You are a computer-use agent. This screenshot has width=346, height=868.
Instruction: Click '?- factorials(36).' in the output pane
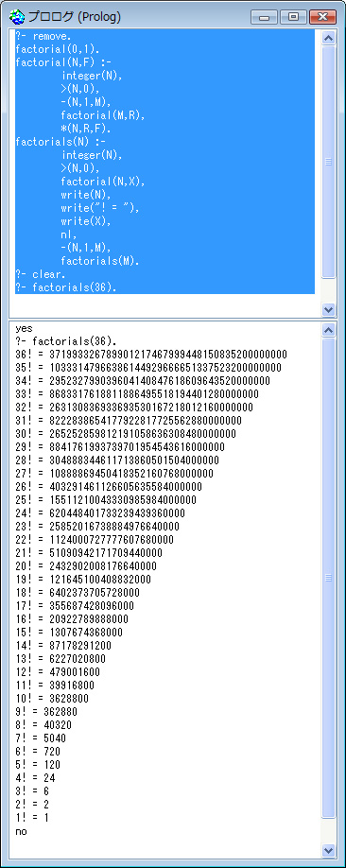pyautogui.click(x=66, y=341)
